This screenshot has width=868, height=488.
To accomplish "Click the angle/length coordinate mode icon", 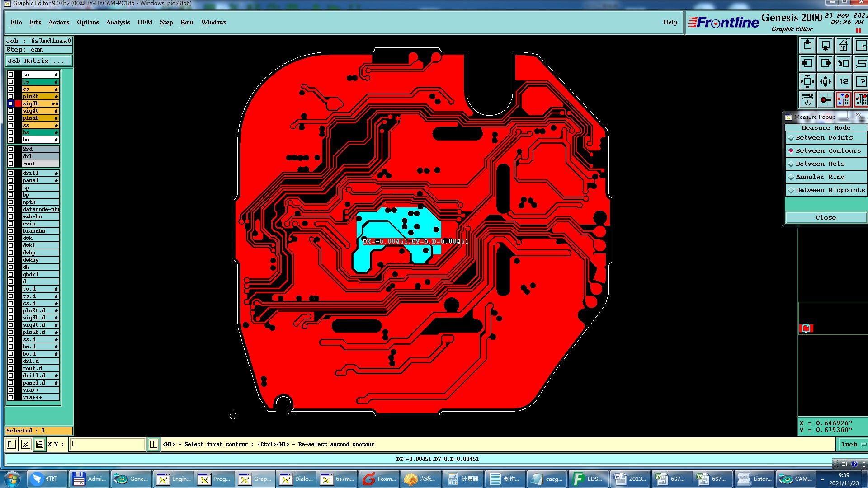I will [x=26, y=444].
